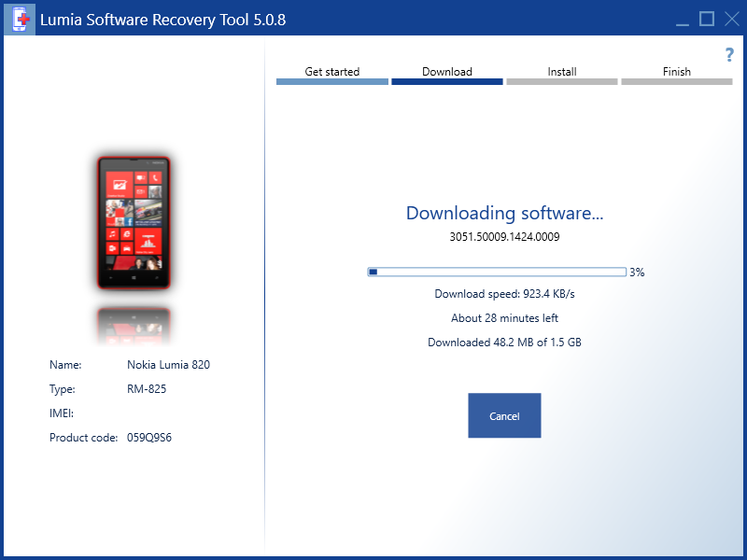Click the download progress bar
This screenshot has height=560, width=747.
pyautogui.click(x=497, y=272)
